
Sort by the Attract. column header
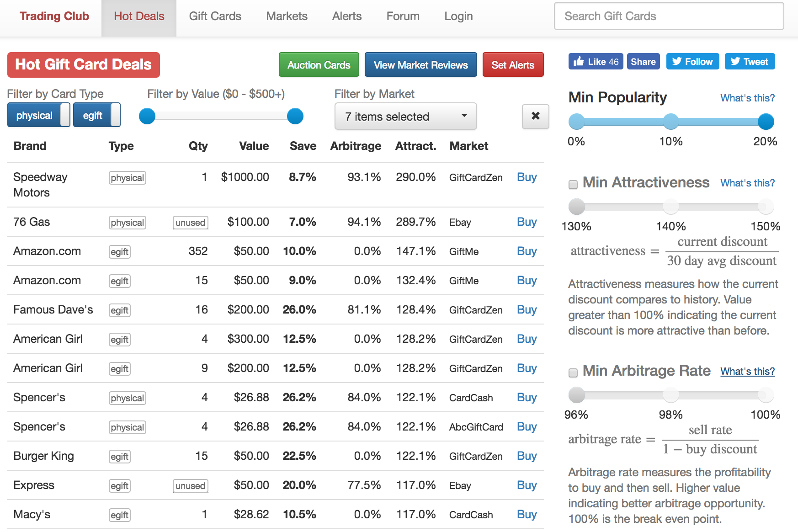click(x=415, y=146)
